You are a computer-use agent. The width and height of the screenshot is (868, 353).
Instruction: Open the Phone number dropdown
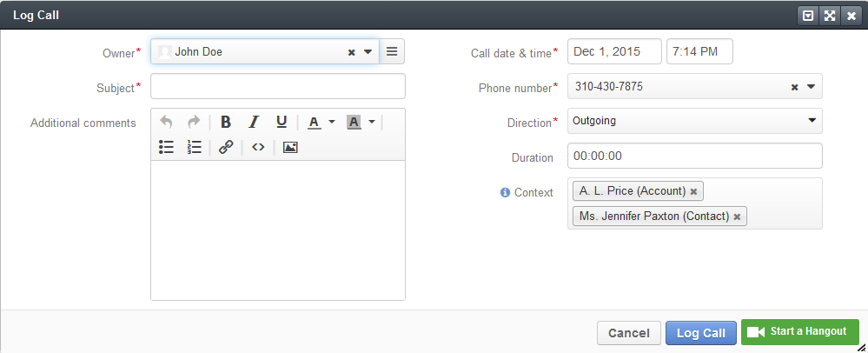point(811,86)
